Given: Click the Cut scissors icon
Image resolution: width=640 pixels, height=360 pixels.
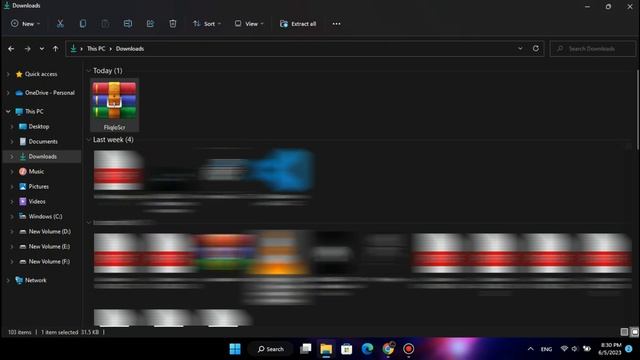Looking at the screenshot, I should coord(60,24).
